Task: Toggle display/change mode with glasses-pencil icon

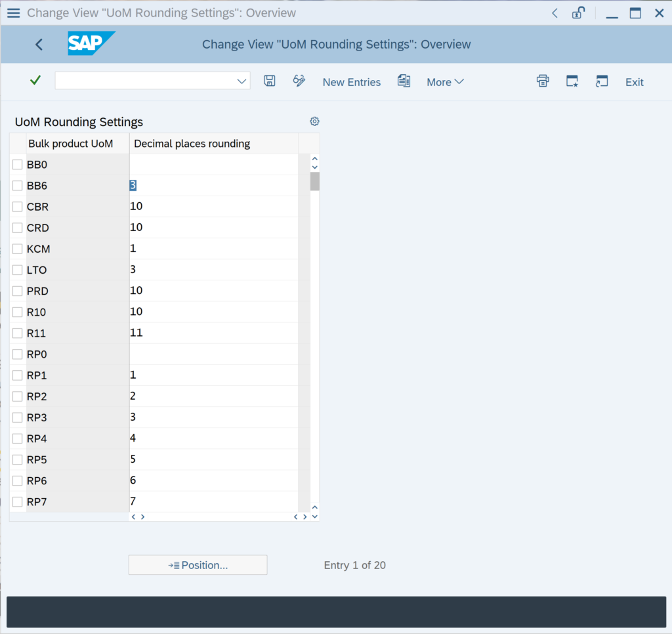Action: 299,81
